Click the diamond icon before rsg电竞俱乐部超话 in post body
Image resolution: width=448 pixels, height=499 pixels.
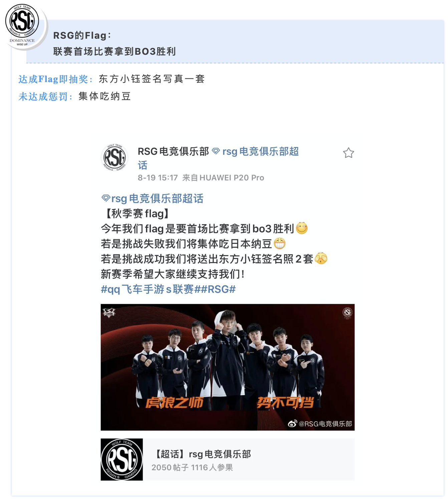point(105,198)
